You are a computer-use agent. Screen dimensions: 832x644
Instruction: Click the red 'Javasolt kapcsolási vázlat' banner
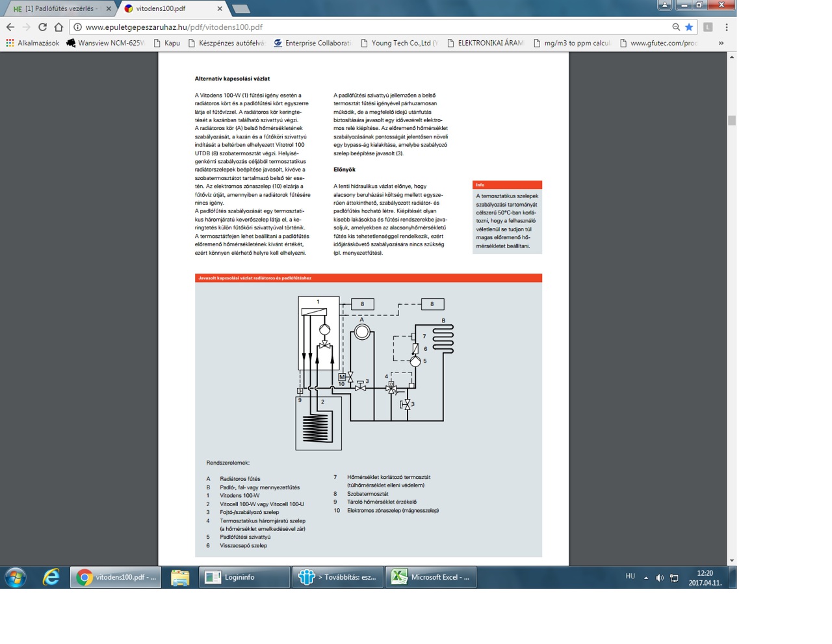tap(369, 278)
